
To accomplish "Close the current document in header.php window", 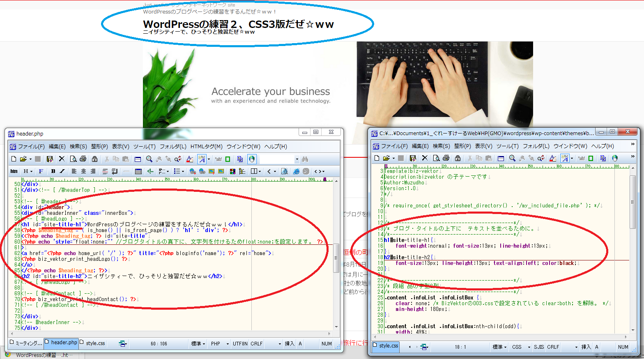I will 62,159.
